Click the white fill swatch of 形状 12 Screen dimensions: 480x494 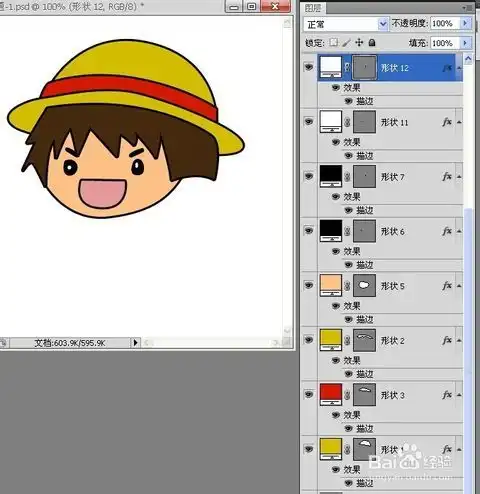click(331, 67)
